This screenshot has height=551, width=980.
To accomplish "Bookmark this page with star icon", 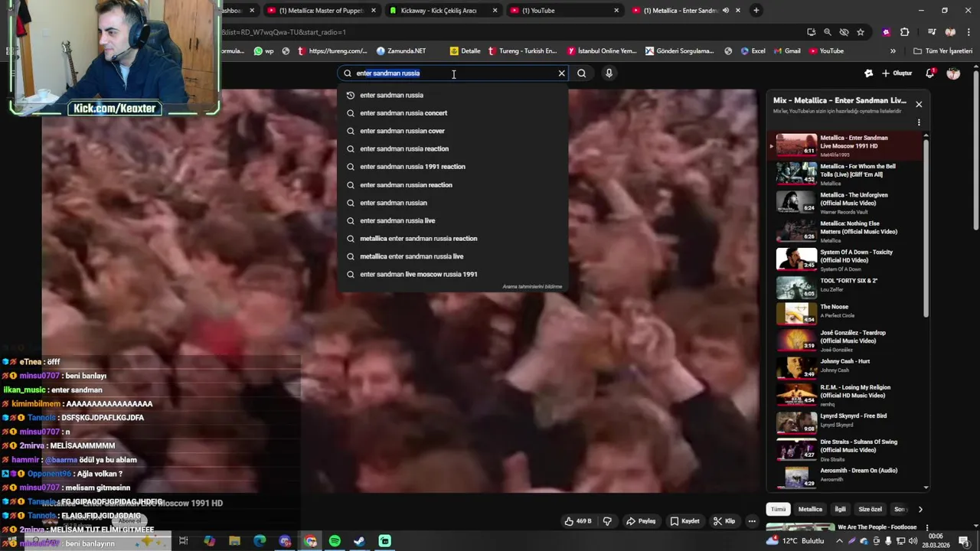I will [861, 32].
